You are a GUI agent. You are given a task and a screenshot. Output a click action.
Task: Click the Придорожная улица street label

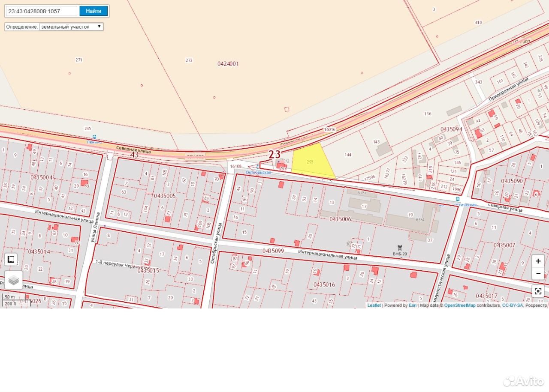(508, 89)
